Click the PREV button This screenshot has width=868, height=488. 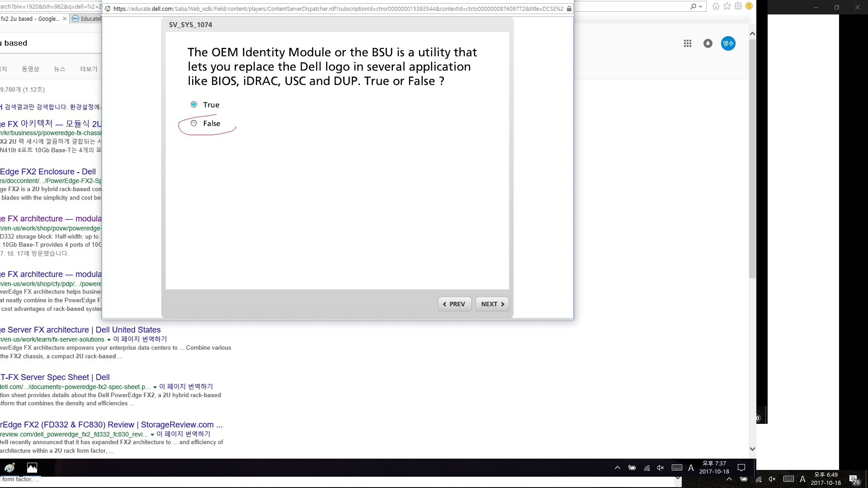pos(454,304)
